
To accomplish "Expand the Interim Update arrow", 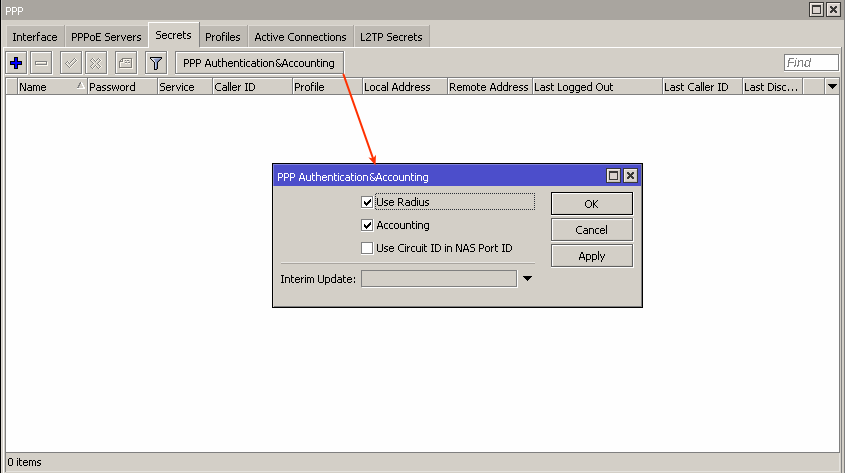I will coord(527,279).
